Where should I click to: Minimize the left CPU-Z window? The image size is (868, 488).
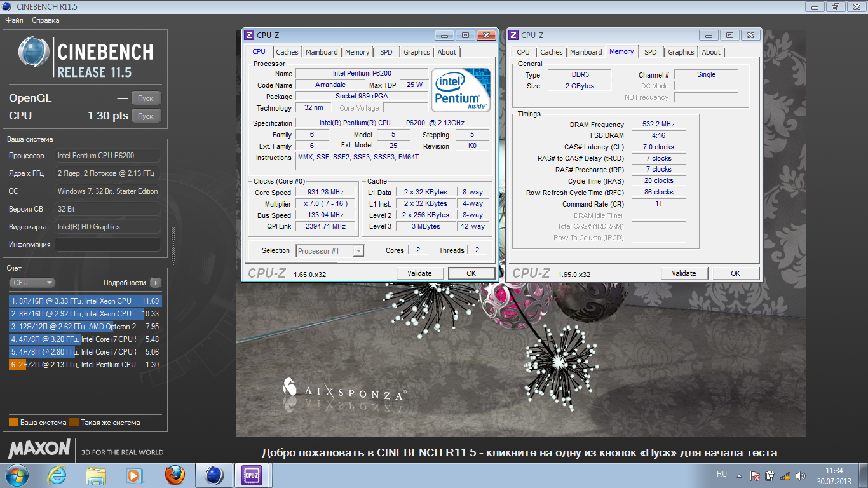pyautogui.click(x=444, y=36)
